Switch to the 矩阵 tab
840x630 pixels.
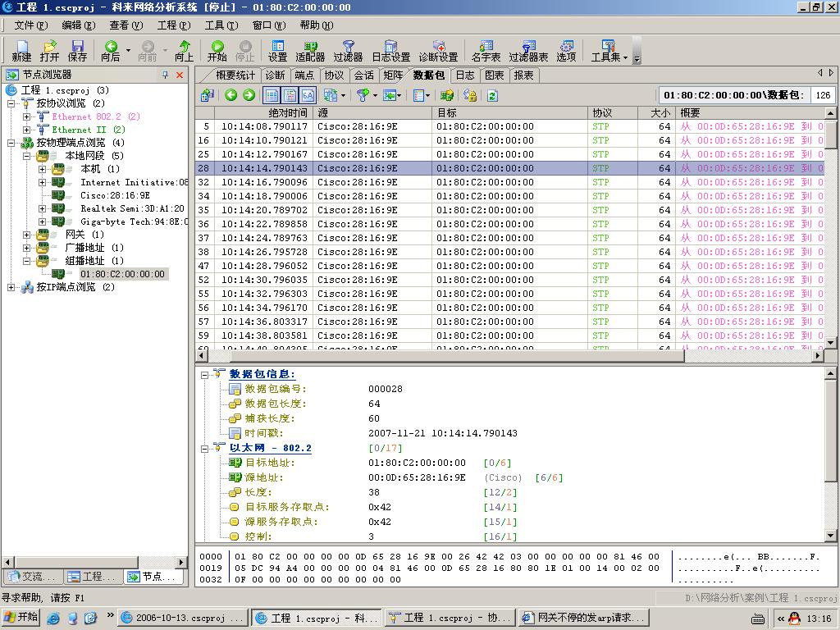coord(393,75)
